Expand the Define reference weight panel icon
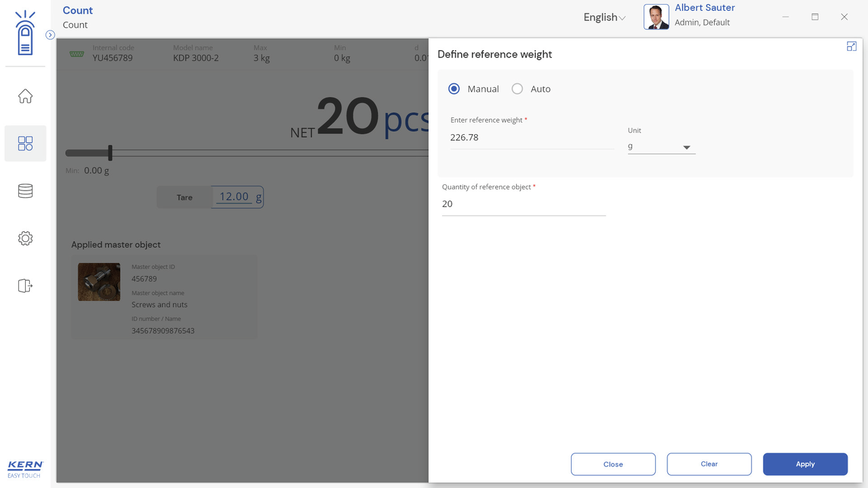 852,46
